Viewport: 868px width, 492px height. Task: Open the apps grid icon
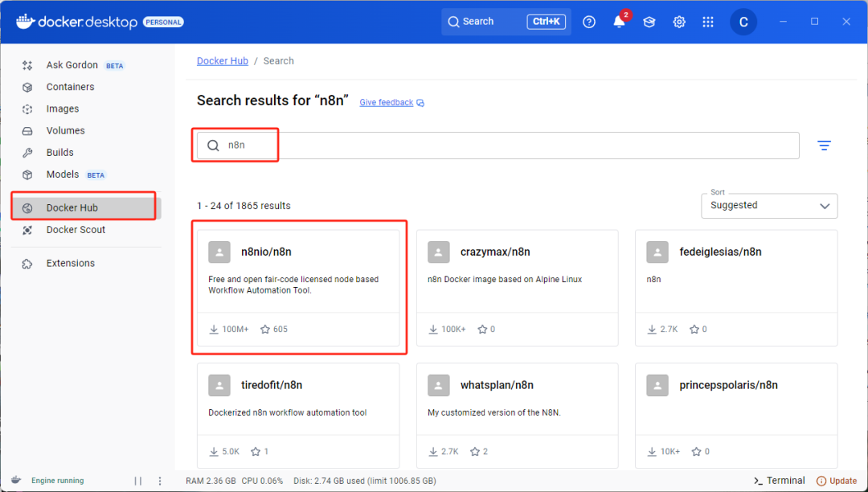tap(708, 22)
